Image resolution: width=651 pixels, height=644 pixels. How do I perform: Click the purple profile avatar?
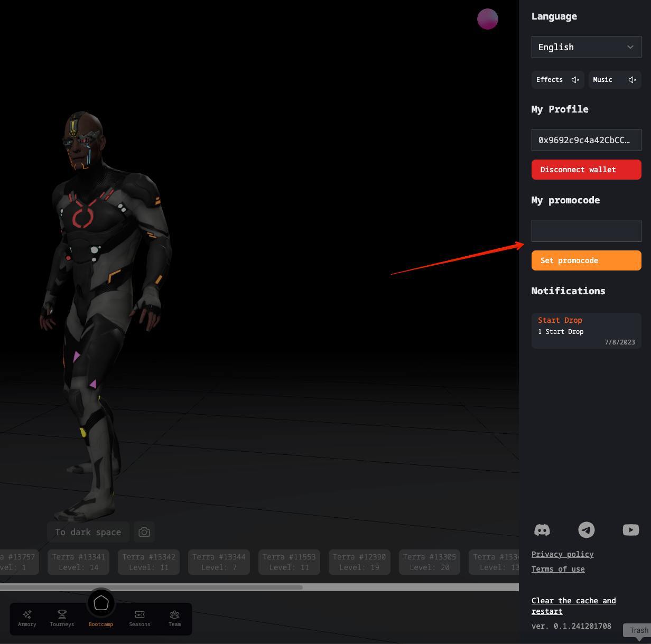488,19
